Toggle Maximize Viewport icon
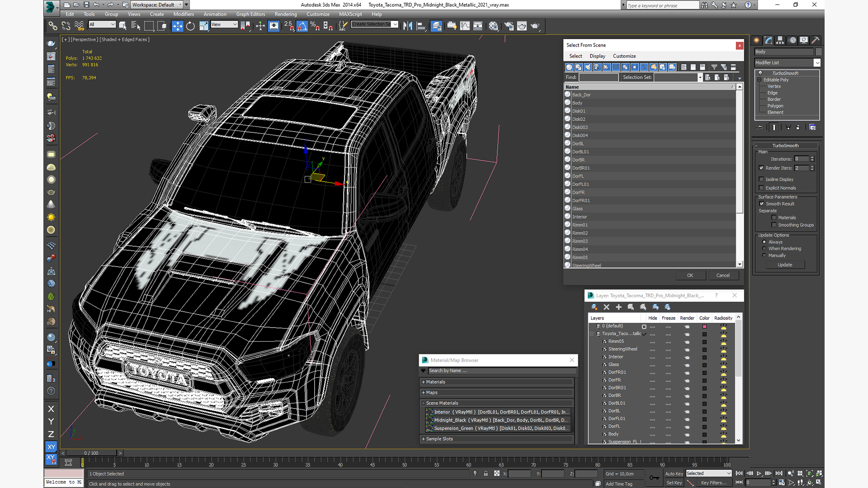This screenshot has height=488, width=868. point(819,482)
